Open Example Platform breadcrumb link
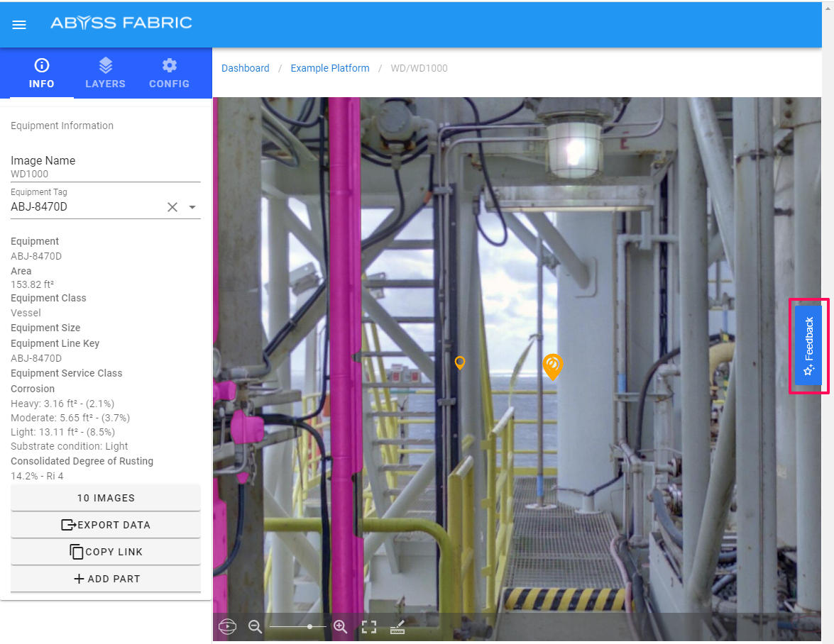The width and height of the screenshot is (834, 644). pyautogui.click(x=330, y=69)
